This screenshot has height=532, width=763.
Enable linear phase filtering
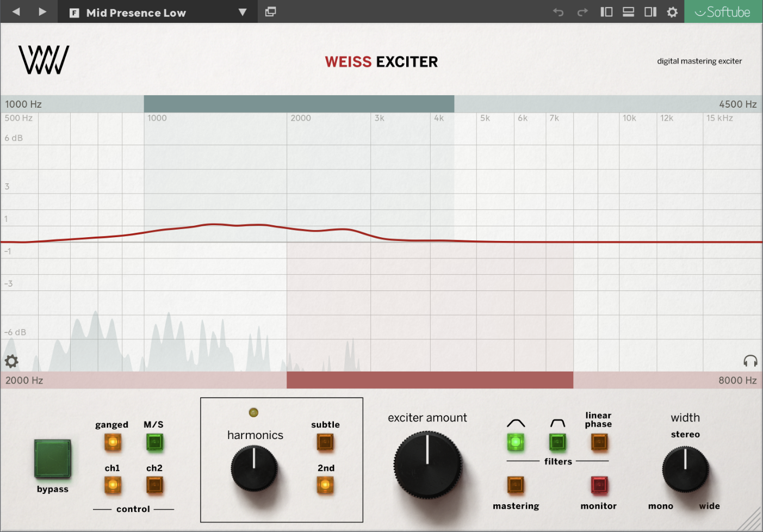598,442
